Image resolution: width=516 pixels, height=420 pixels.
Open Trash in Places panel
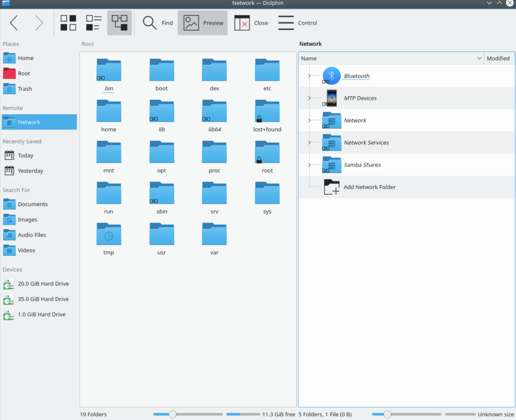pyautogui.click(x=39, y=89)
